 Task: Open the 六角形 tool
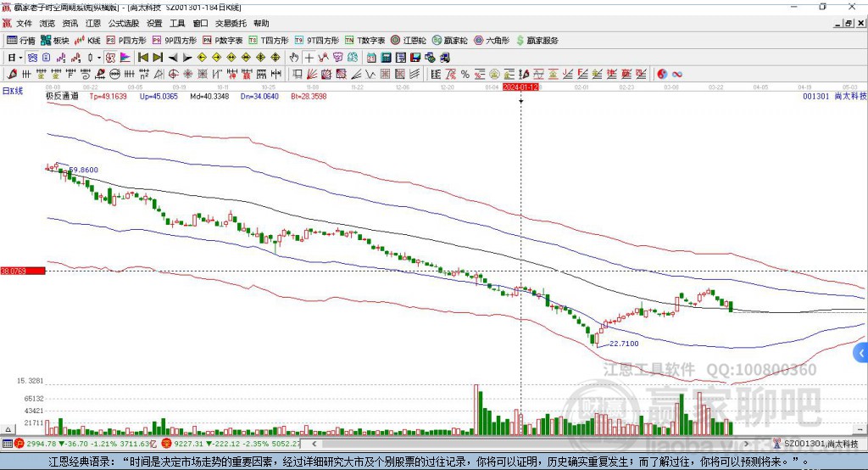point(492,41)
